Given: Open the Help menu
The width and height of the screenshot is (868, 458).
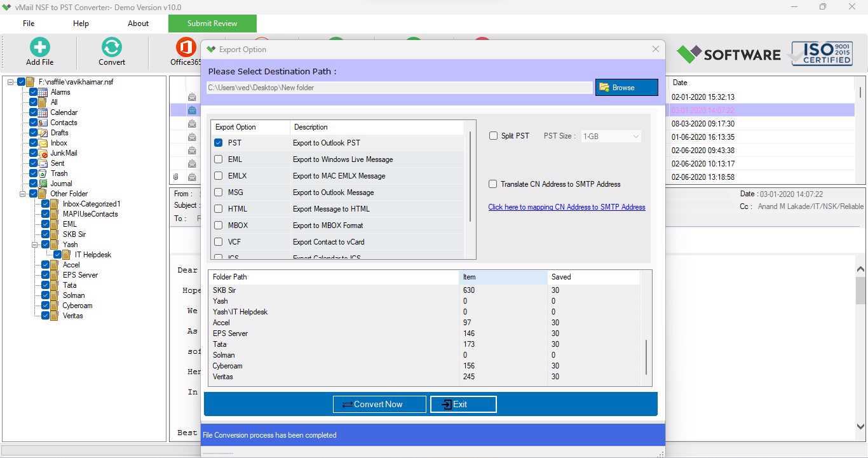Looking at the screenshot, I should (x=81, y=24).
